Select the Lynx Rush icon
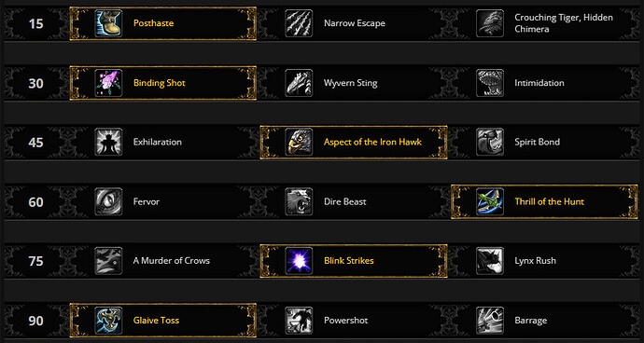The width and height of the screenshot is (644, 343). click(x=490, y=261)
